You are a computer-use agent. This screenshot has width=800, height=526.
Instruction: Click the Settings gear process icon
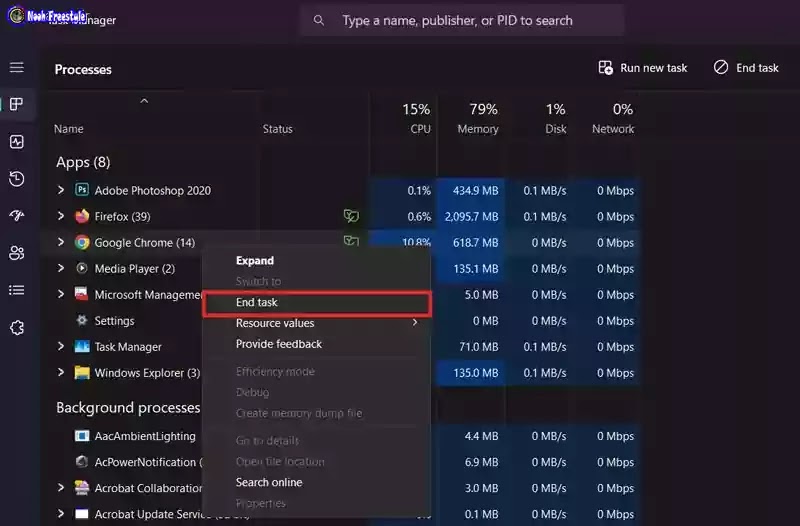82,320
